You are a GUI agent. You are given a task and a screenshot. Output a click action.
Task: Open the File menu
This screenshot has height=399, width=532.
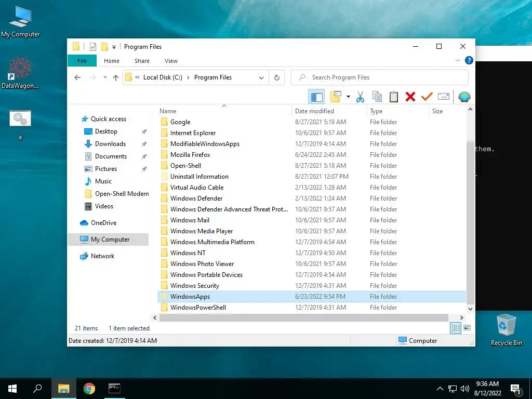[82, 61]
